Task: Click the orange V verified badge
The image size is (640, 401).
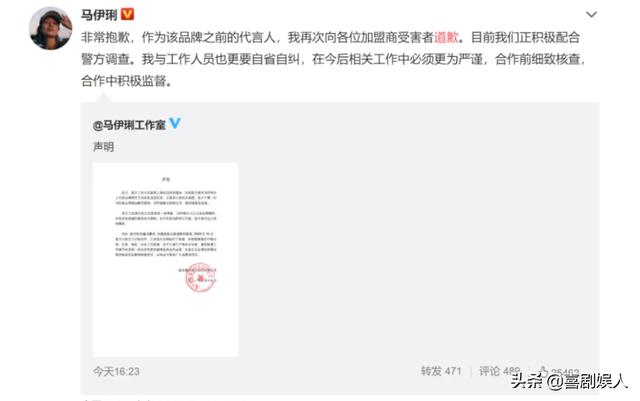Action: [x=128, y=15]
